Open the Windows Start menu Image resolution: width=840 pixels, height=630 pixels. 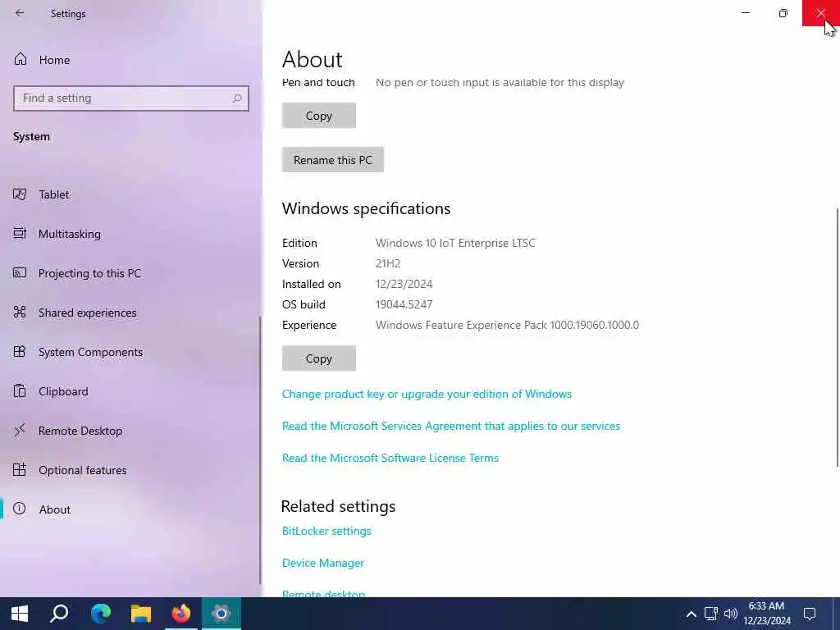click(x=20, y=614)
